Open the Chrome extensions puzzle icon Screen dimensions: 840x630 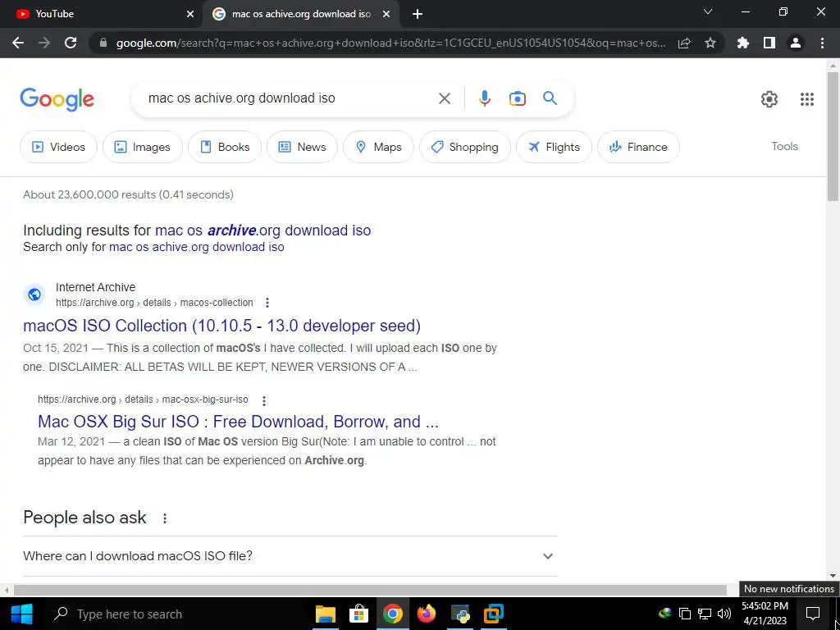click(743, 43)
